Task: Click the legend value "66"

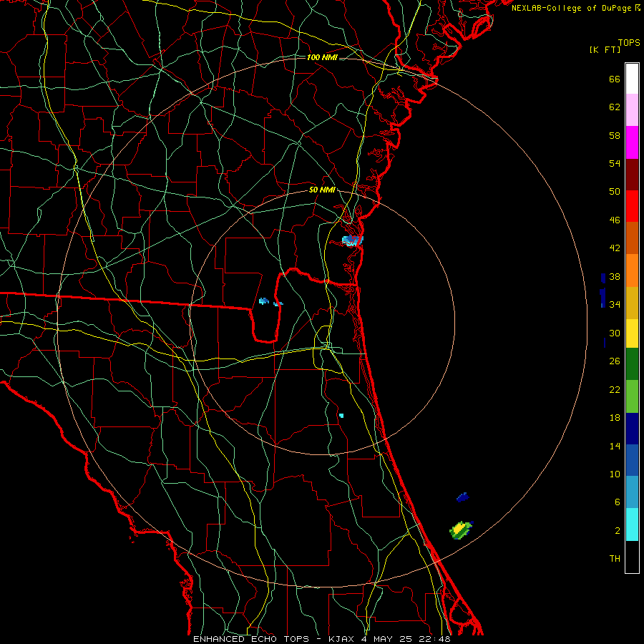Action: (615, 79)
